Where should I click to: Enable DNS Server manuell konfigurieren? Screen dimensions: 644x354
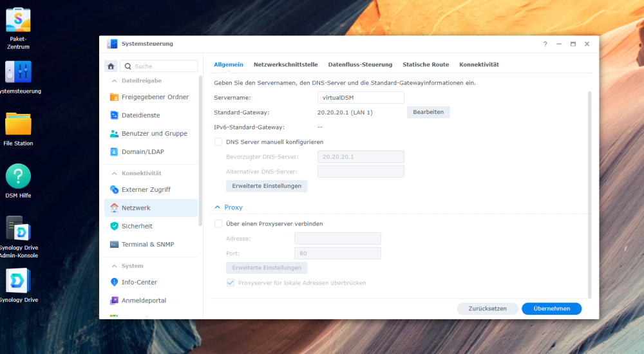click(218, 142)
